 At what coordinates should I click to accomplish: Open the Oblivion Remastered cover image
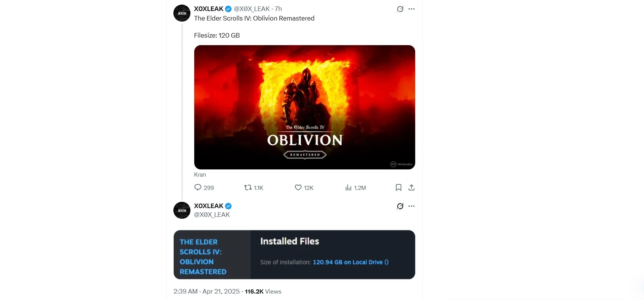click(x=305, y=107)
